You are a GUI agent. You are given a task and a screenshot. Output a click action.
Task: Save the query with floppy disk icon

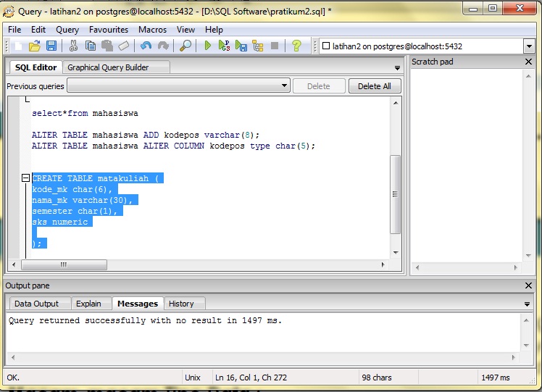51,46
